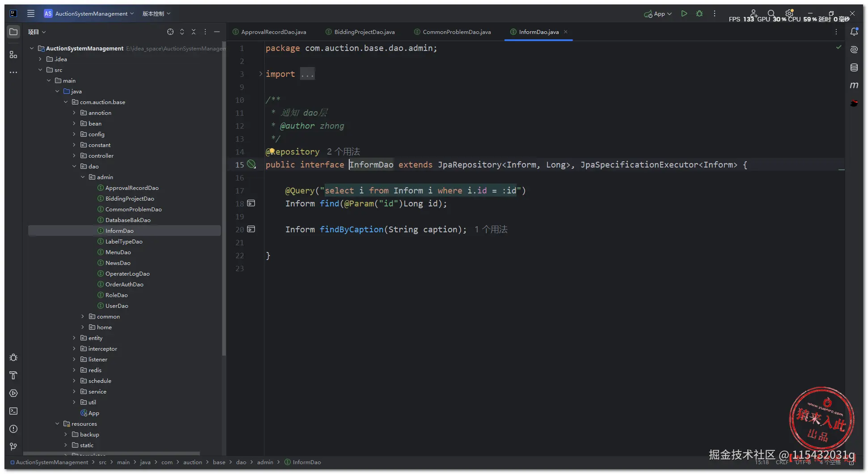Switch to BiddingProjectDao.java tab

coord(360,32)
